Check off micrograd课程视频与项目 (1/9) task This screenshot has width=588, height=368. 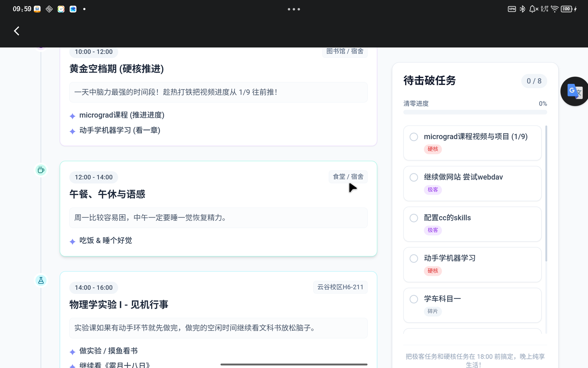tap(414, 137)
